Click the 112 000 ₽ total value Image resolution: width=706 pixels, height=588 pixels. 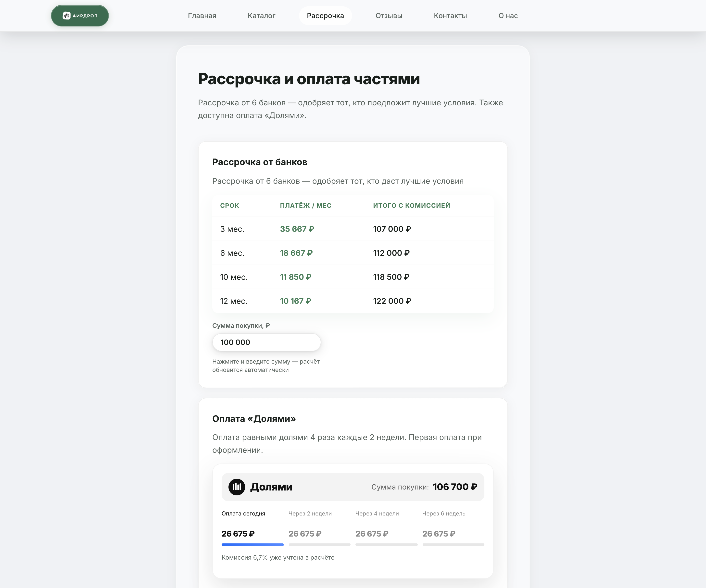391,253
